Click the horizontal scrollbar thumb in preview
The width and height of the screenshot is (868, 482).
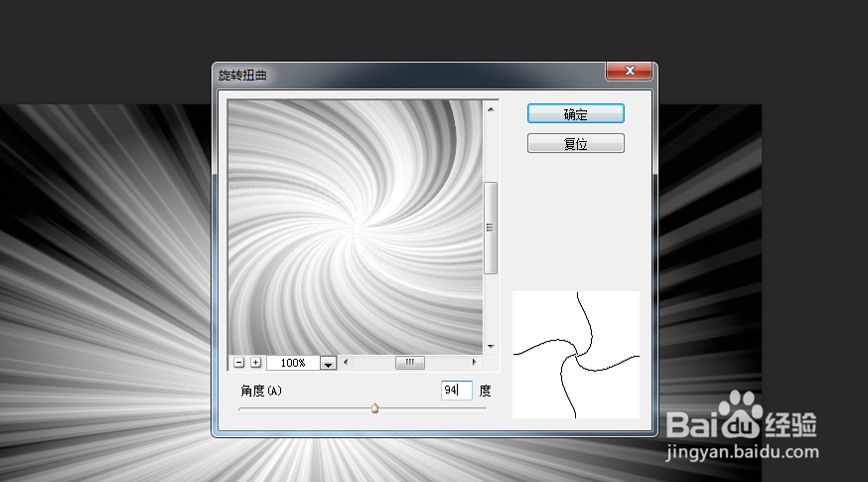(409, 363)
